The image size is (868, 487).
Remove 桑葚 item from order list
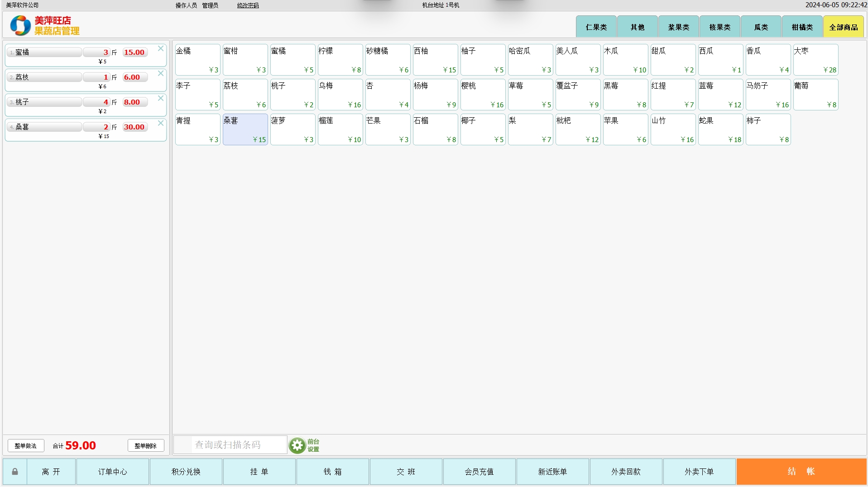coord(161,123)
